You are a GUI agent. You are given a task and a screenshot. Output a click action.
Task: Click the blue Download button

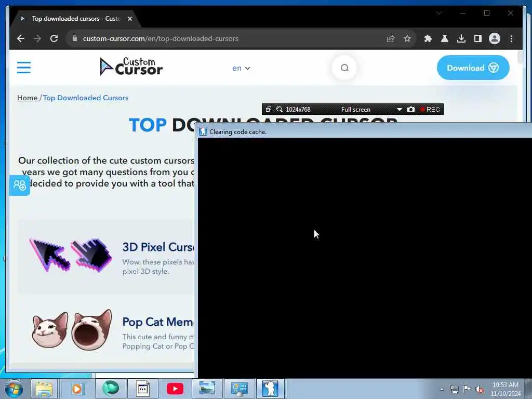click(x=473, y=68)
